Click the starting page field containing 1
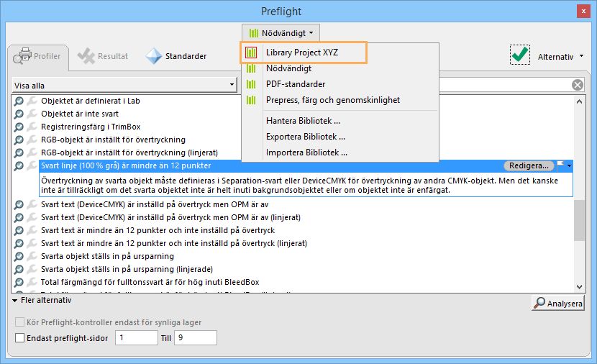The width and height of the screenshot is (597, 364). (x=137, y=337)
